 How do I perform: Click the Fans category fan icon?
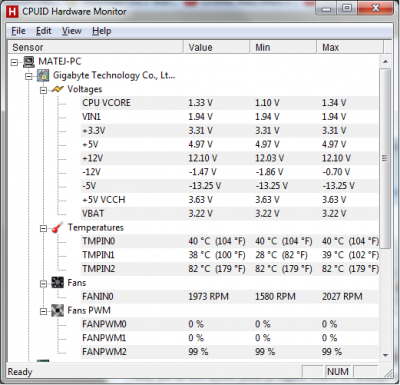point(57,283)
